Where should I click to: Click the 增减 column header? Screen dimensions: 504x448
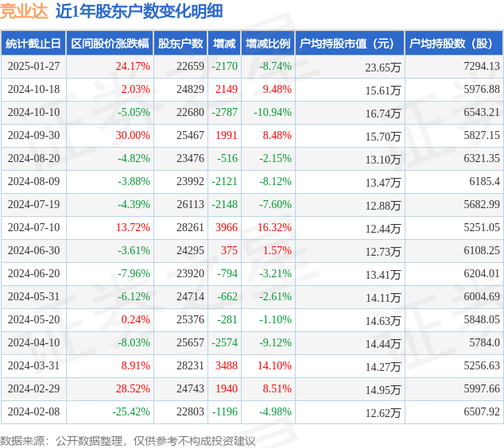click(x=224, y=44)
